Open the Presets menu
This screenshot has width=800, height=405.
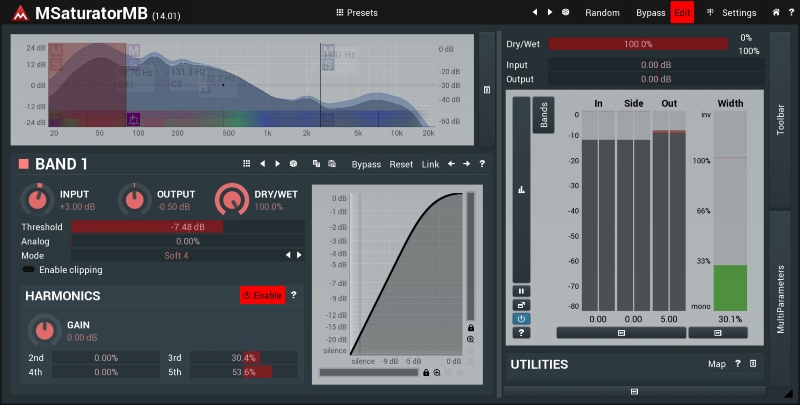coord(356,13)
